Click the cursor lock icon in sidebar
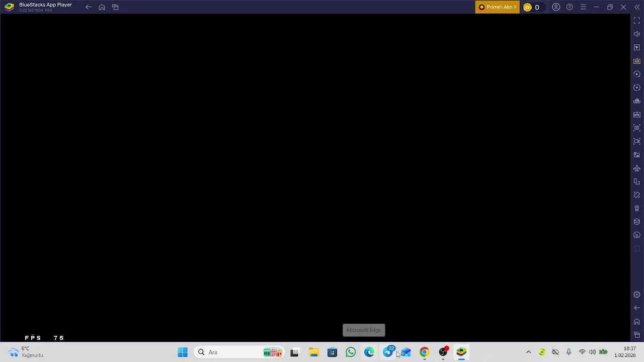 pos(637,47)
